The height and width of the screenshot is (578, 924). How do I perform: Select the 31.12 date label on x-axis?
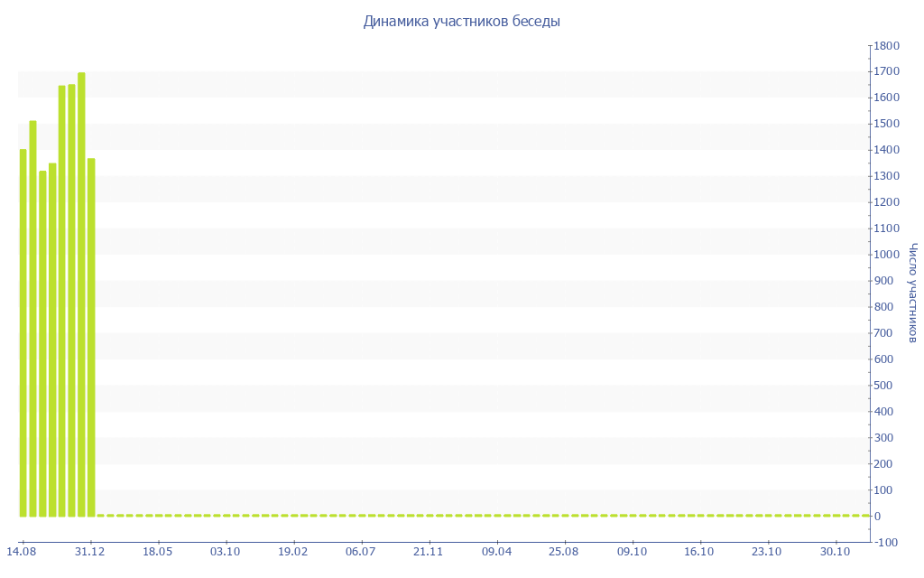coord(89,552)
